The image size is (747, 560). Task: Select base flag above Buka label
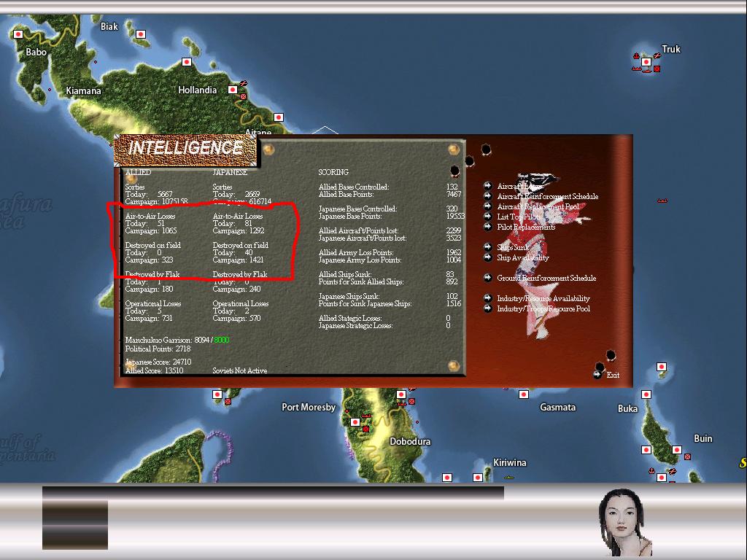coord(646,394)
